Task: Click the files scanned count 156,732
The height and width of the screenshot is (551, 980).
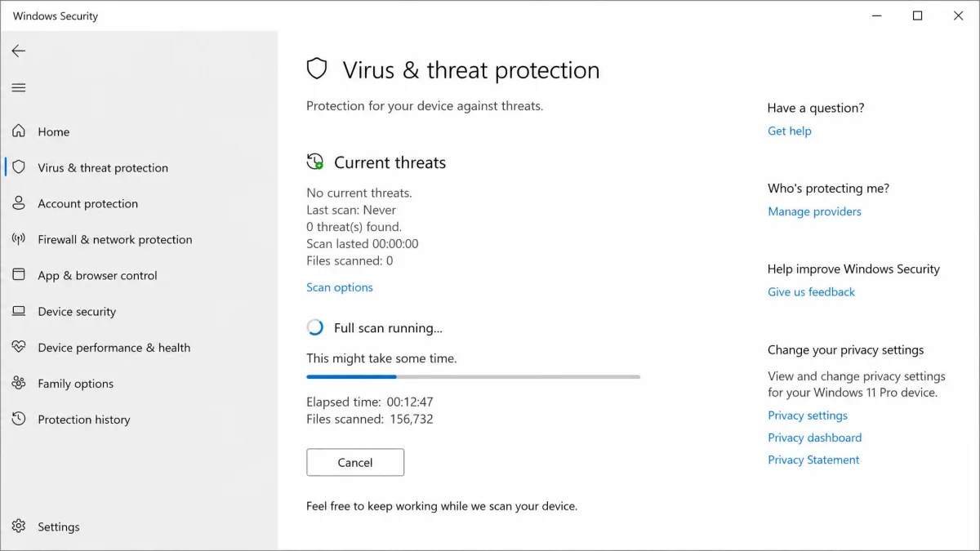Action: pyautogui.click(x=412, y=419)
